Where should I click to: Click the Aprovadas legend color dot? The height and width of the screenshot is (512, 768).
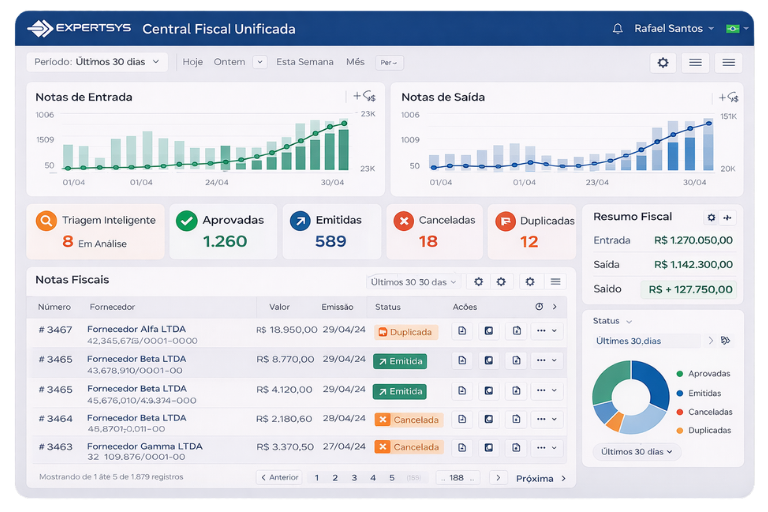[680, 373]
